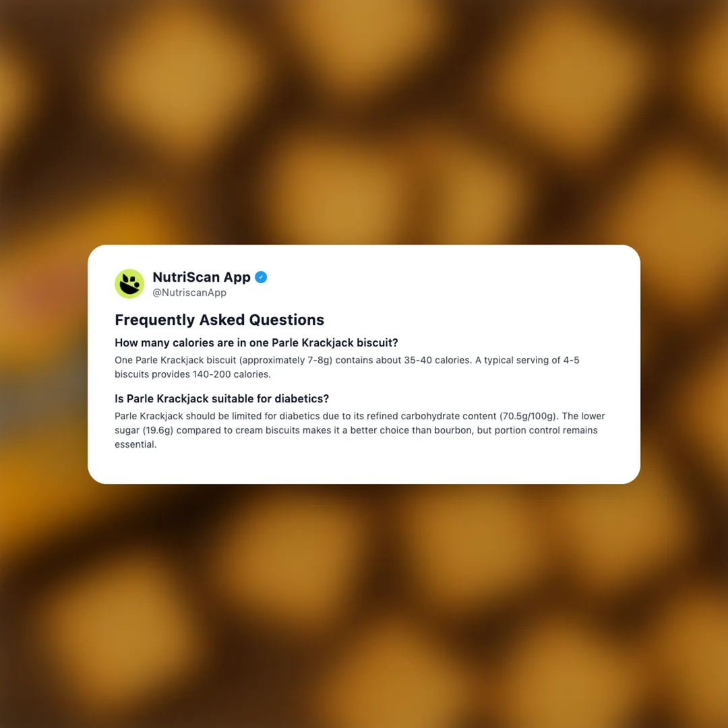Click 'A typical serving of 4-5' text
Screen dimensions: 728x728
tap(527, 360)
